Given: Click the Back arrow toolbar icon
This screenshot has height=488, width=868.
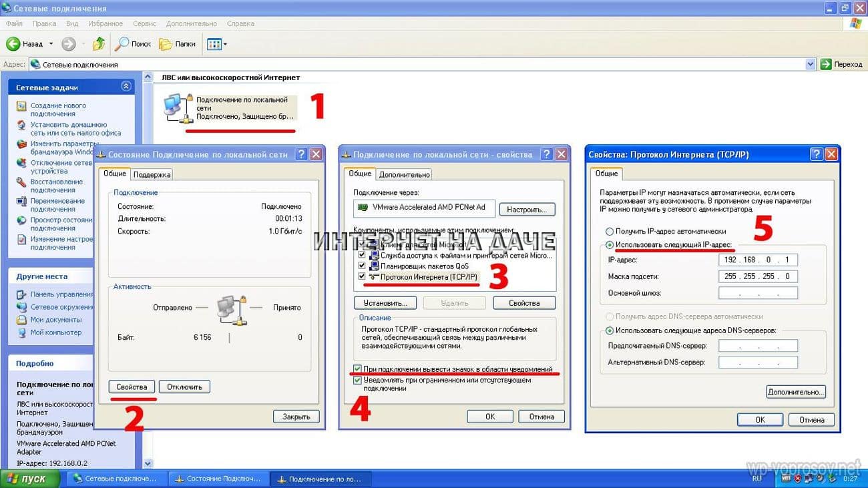Looking at the screenshot, I should pyautogui.click(x=13, y=44).
